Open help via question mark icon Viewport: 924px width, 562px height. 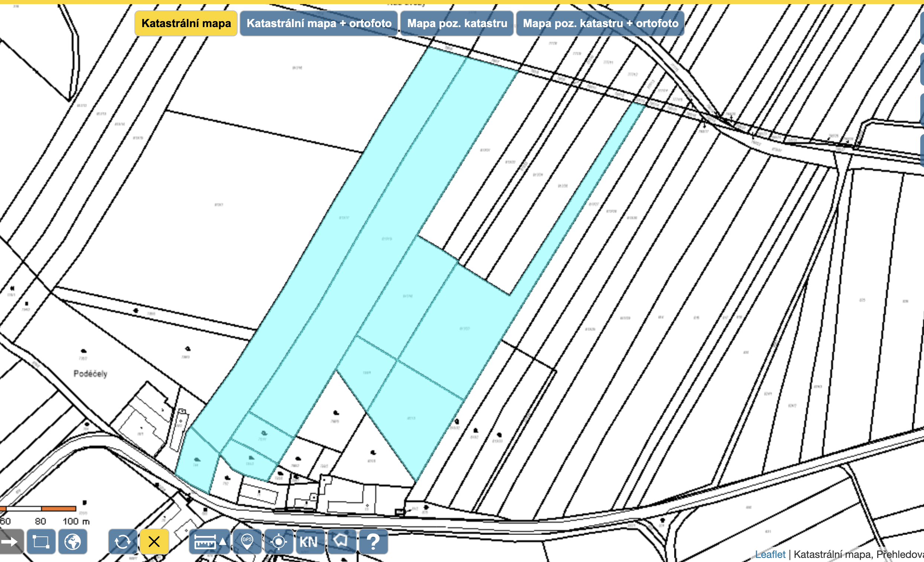coord(373,542)
